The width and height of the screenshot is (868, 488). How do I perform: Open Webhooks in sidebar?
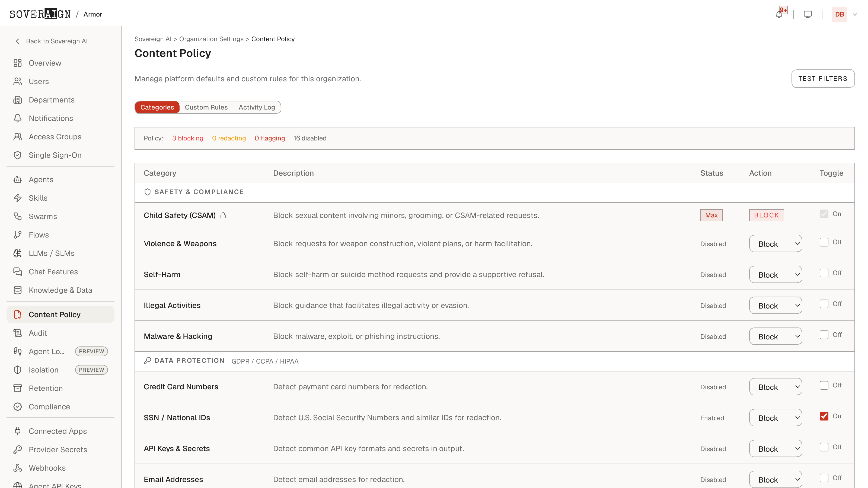(x=60, y=468)
